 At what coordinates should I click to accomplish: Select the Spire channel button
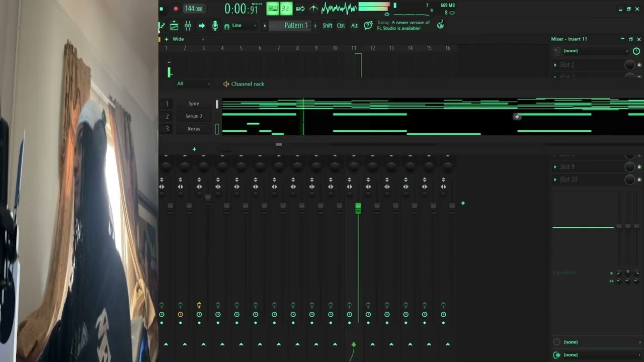click(x=194, y=104)
